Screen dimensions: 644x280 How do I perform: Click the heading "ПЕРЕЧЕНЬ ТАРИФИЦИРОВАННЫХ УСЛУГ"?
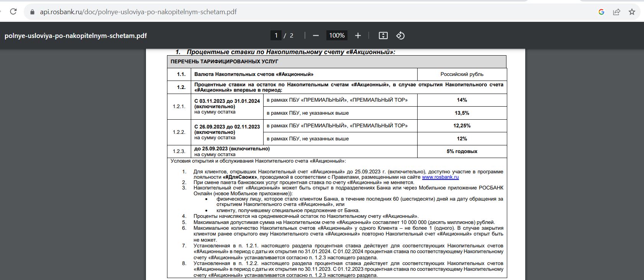(224, 61)
